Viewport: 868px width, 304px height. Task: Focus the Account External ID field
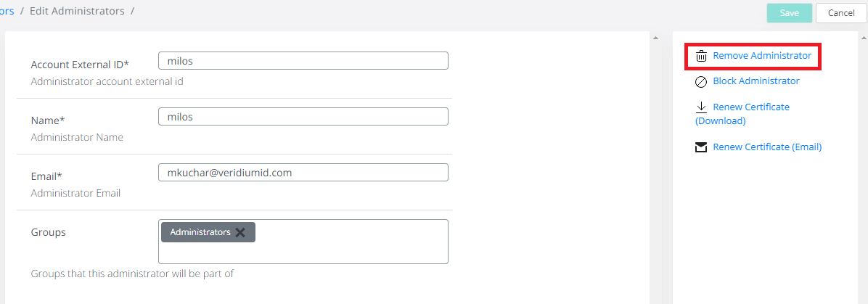pos(303,60)
